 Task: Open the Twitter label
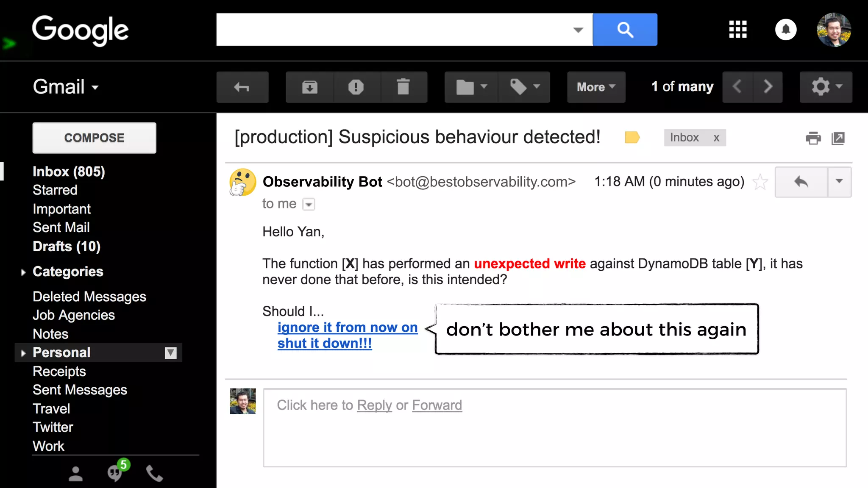53,427
